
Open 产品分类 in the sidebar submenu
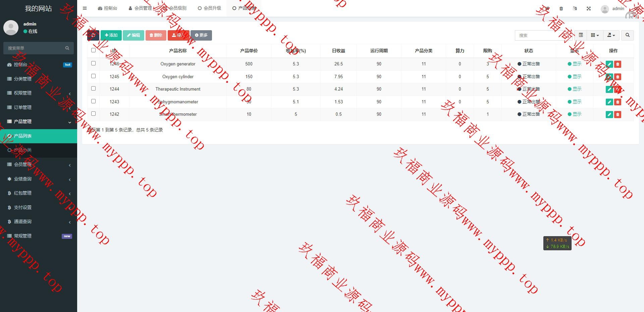coord(23,150)
